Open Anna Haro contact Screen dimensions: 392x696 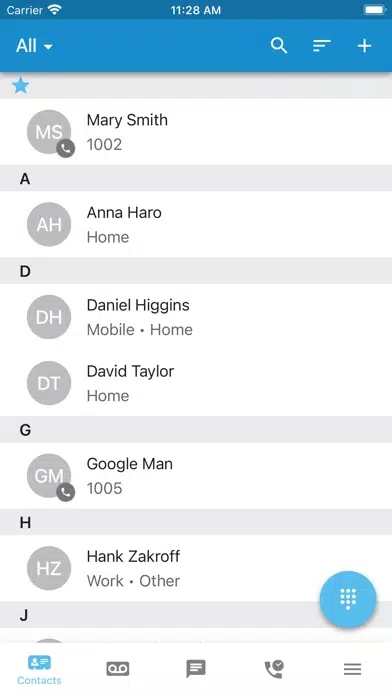(x=196, y=224)
